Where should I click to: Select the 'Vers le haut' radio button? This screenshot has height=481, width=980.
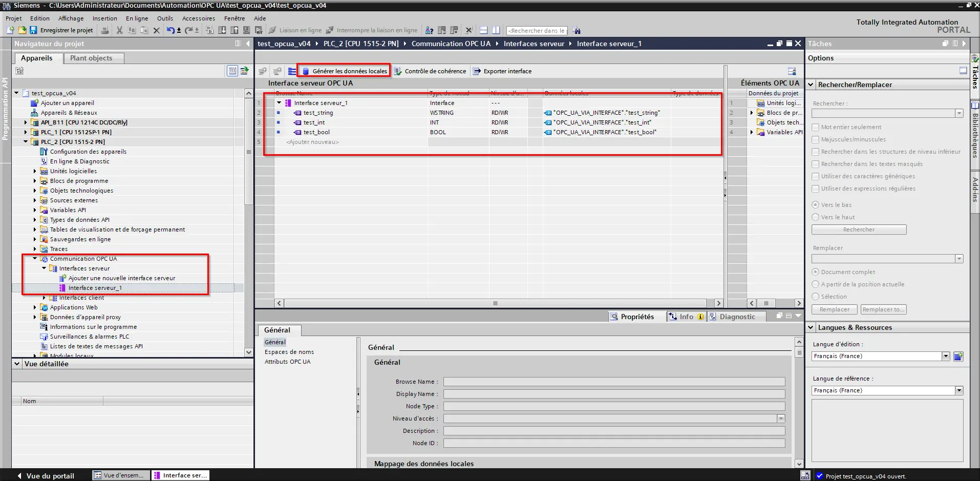point(816,217)
